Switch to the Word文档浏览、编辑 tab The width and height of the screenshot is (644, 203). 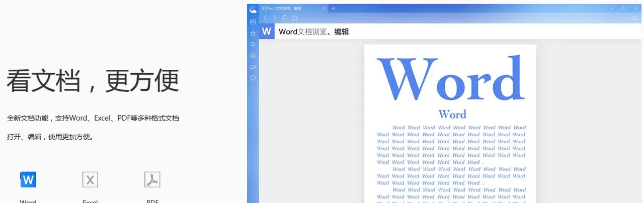(293, 8)
